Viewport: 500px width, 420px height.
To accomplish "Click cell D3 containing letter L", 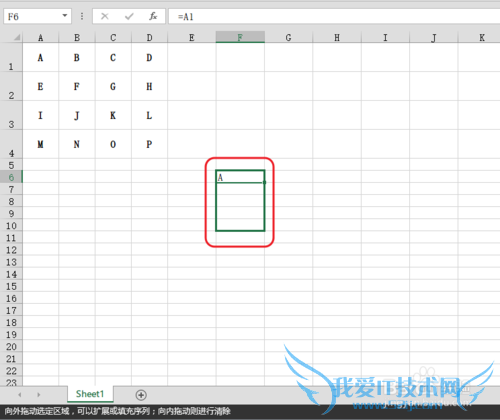I will click(149, 115).
